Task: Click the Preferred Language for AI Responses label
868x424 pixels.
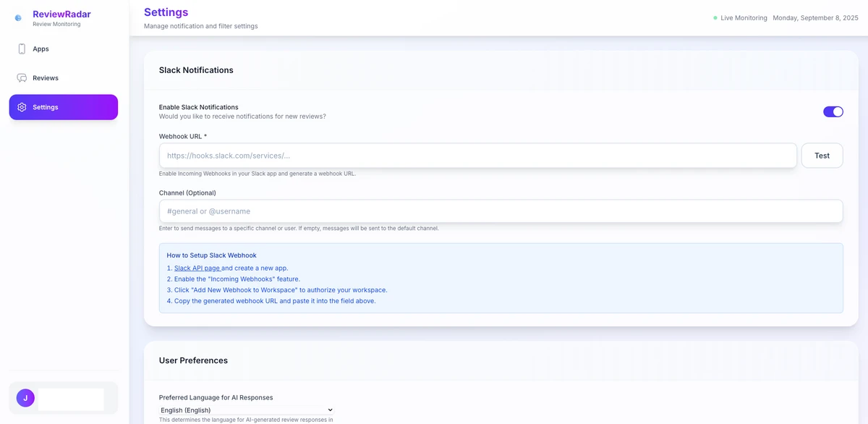Action: 216,397
